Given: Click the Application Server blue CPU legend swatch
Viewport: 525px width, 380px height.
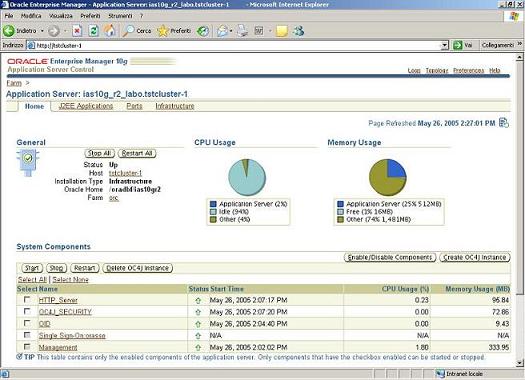Looking at the screenshot, I should [213, 204].
